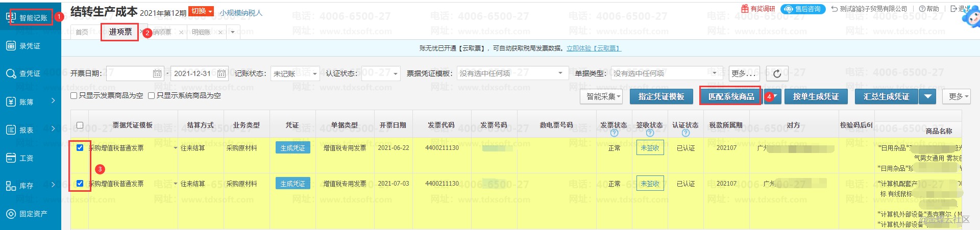This screenshot has width=980, height=230.
Task: Click 未签收 for the 2021-07-03 invoice
Action: pyautogui.click(x=650, y=184)
